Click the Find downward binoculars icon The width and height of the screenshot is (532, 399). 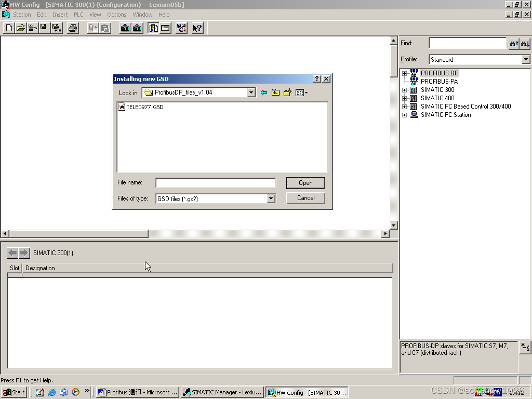(525, 44)
